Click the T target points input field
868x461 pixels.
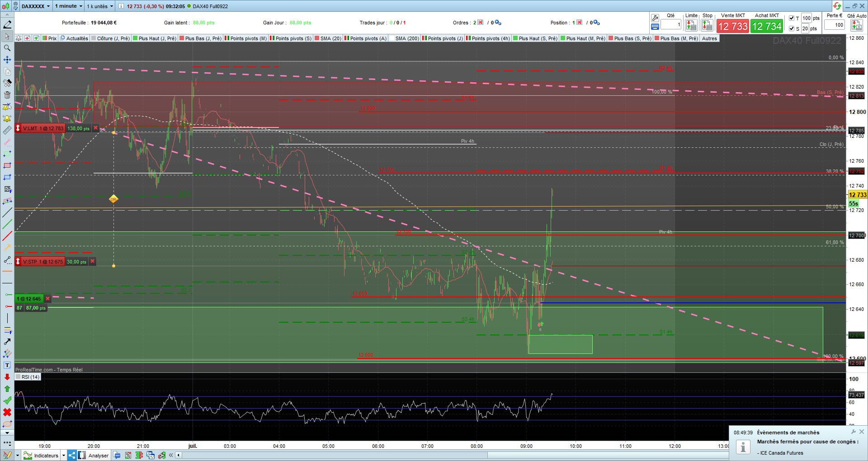pos(807,18)
